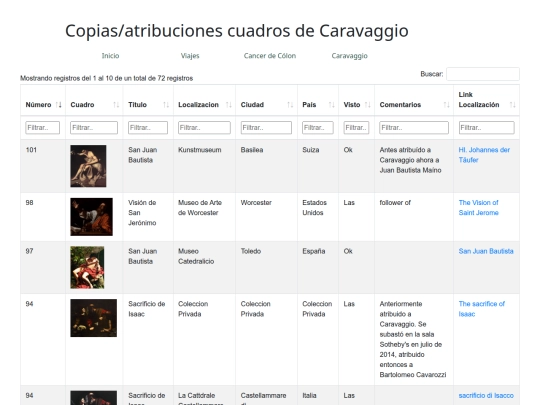Viewport: 540px width, 405px height.
Task: Sort by Comentarios column arrows
Action: (446, 105)
